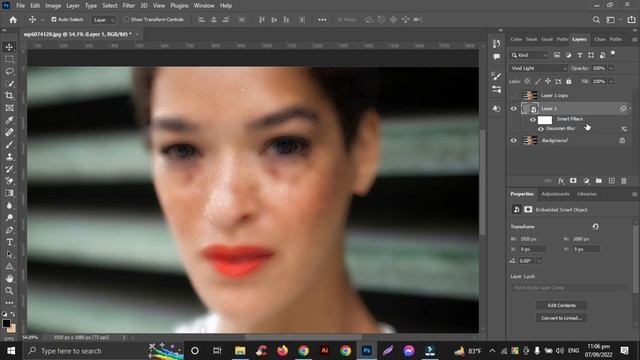
Task: Select the Pen tool
Action: tap(9, 230)
